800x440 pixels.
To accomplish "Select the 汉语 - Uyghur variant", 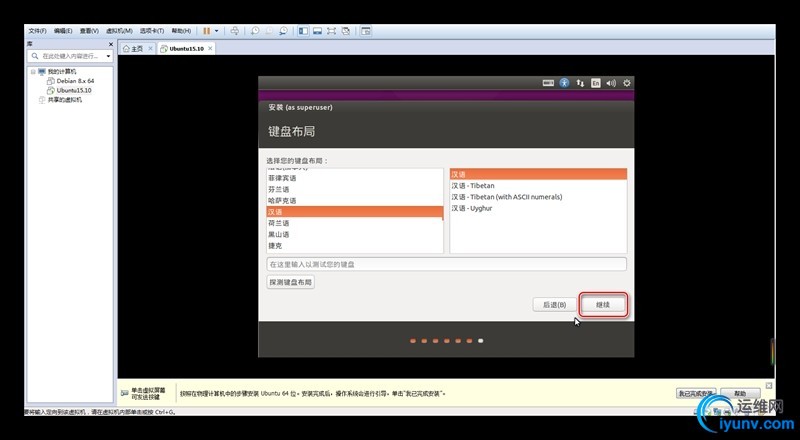I will click(538, 208).
